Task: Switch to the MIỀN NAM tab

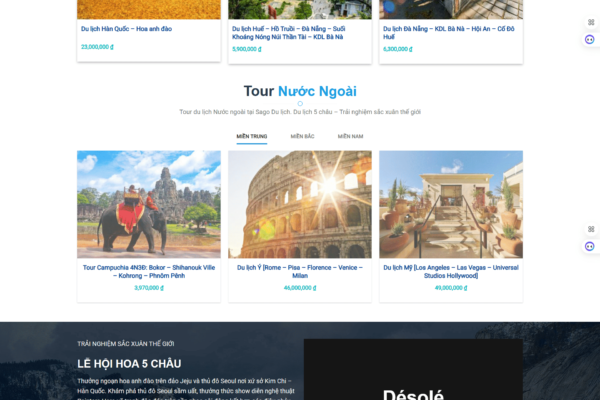Action: [350, 136]
